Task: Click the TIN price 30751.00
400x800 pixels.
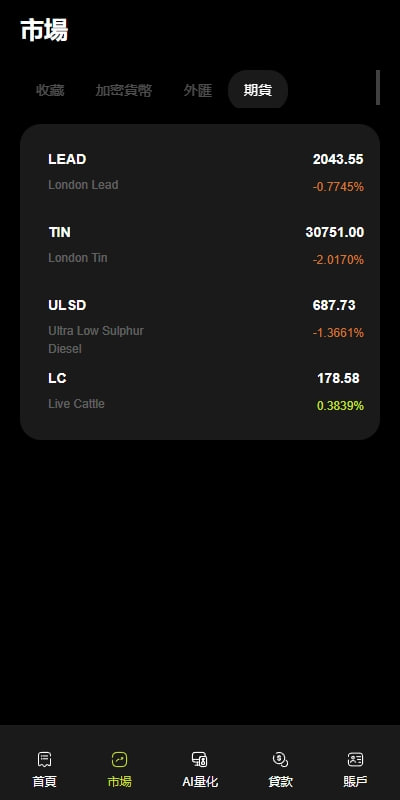Action: pos(335,233)
